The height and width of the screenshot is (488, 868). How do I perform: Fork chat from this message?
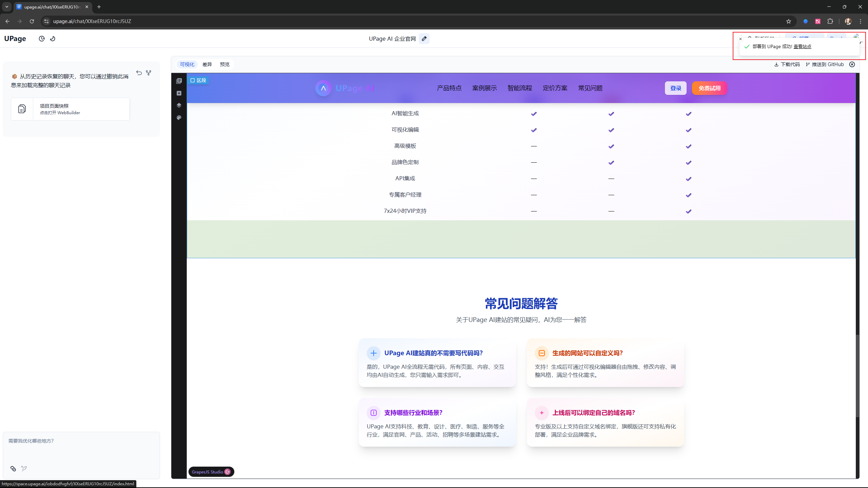pyautogui.click(x=149, y=73)
